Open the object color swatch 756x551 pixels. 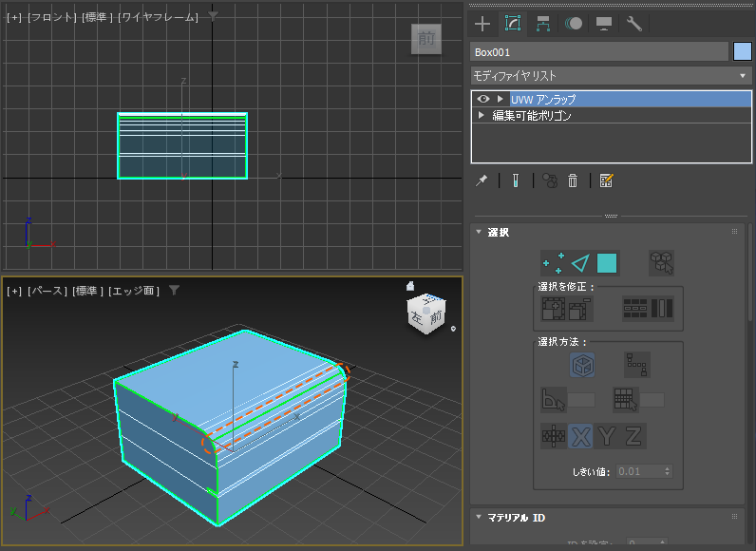[742, 51]
